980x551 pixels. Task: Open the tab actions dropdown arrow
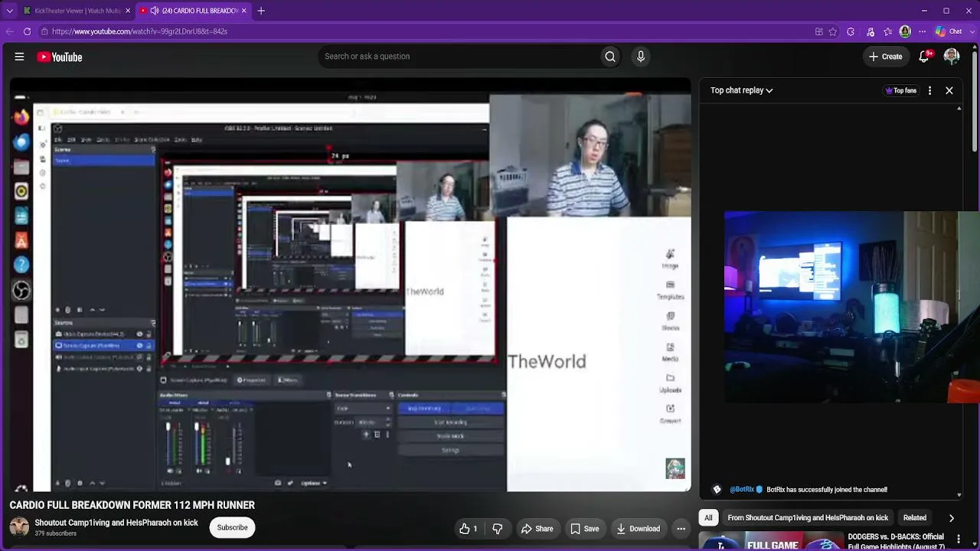tap(9, 11)
